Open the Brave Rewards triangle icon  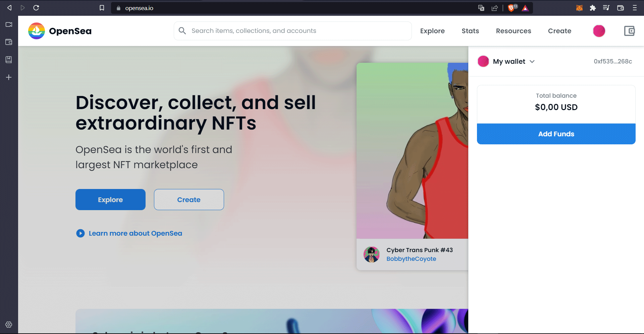point(525,8)
